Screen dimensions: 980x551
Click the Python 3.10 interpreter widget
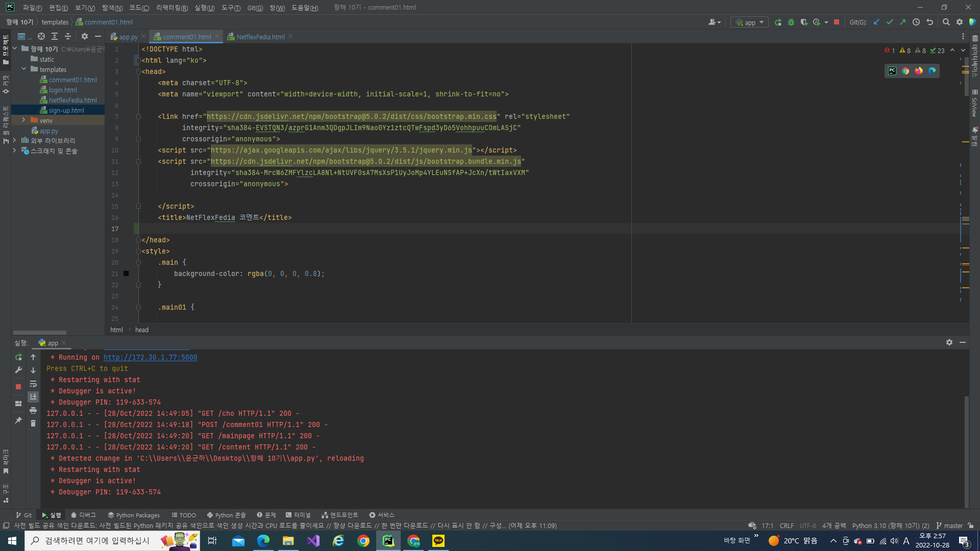891,525
